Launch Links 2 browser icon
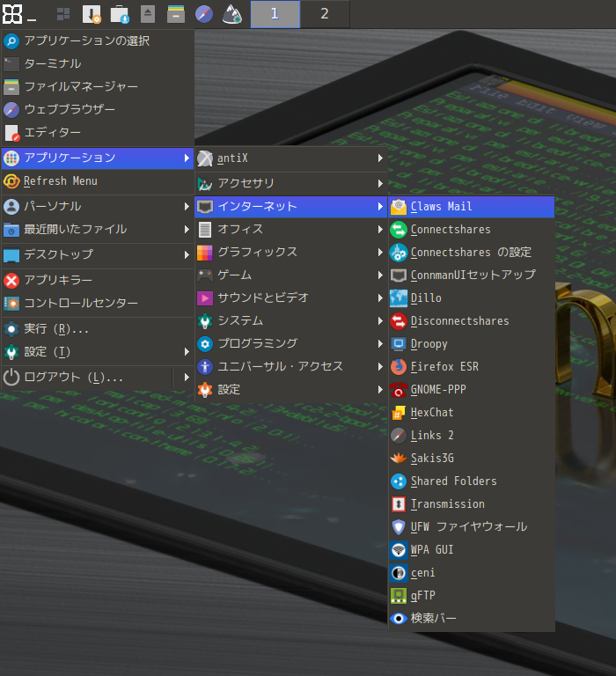Screen dimensions: 616x676 399,436
